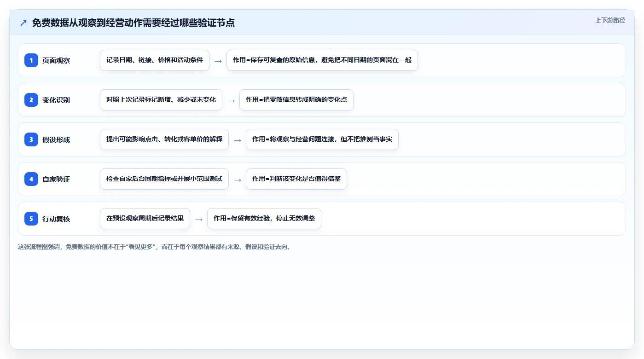Click the 对照上次记录标记新增、减少或未变化 box
Viewport: 644px width, 359px height.
click(161, 100)
